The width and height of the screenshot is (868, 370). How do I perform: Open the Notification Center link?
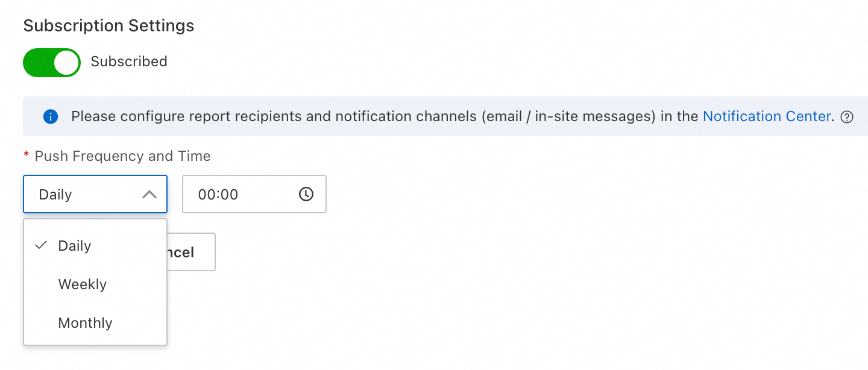tap(767, 116)
